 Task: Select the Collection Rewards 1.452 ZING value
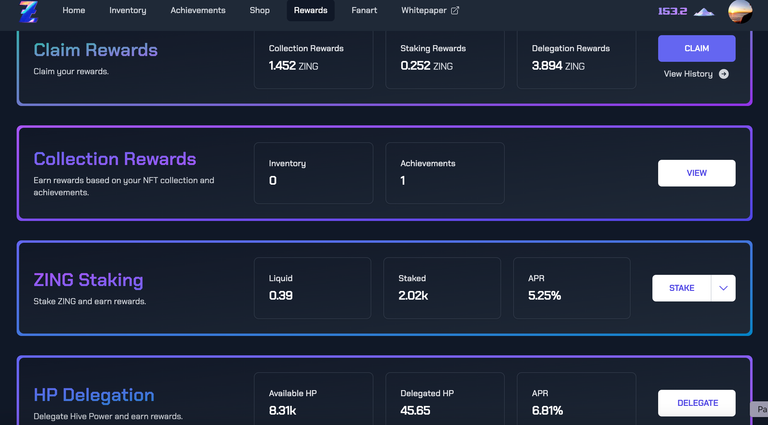click(x=293, y=66)
